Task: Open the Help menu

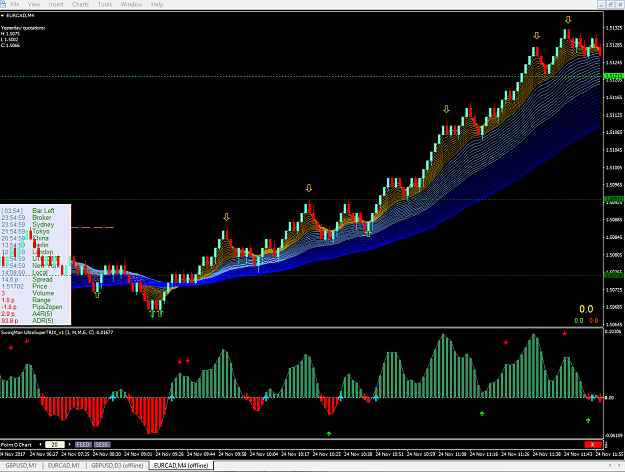Action: click(x=157, y=4)
